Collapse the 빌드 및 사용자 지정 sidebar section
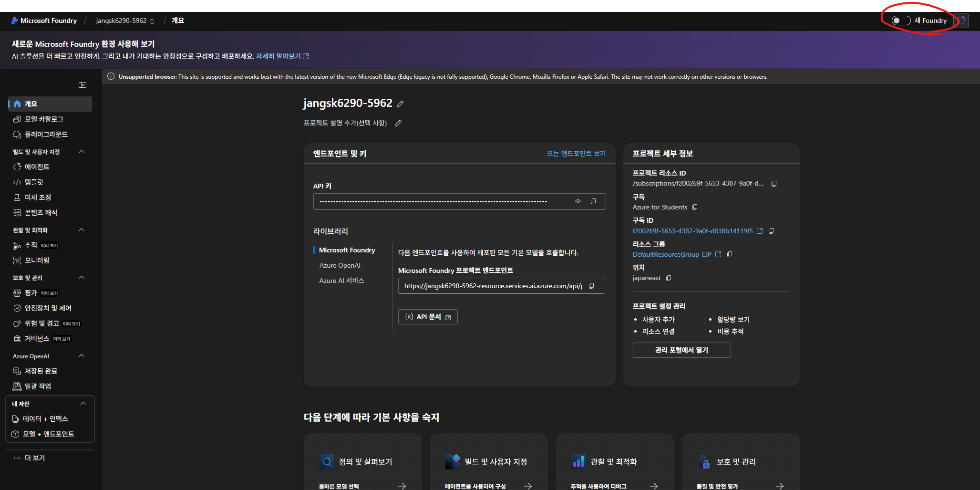 pyautogui.click(x=82, y=152)
